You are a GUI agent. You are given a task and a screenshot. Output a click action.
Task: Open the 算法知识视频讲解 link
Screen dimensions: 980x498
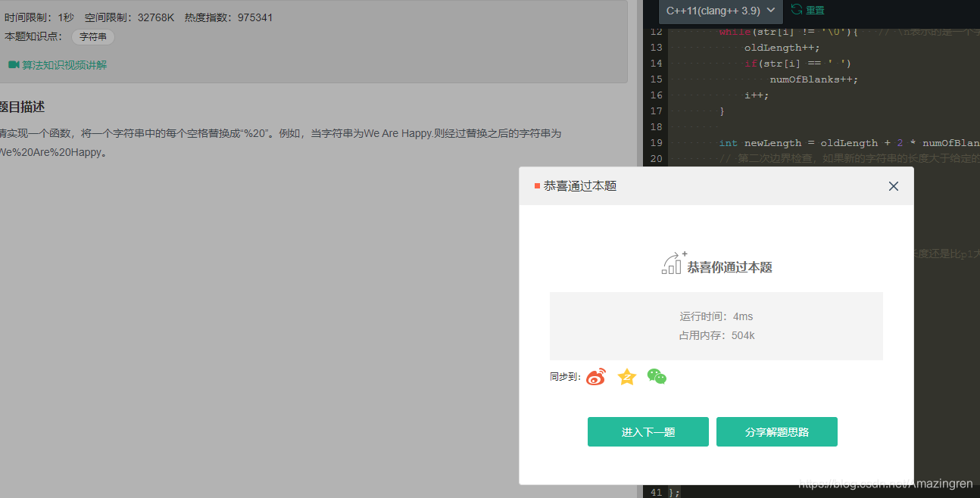pos(63,64)
